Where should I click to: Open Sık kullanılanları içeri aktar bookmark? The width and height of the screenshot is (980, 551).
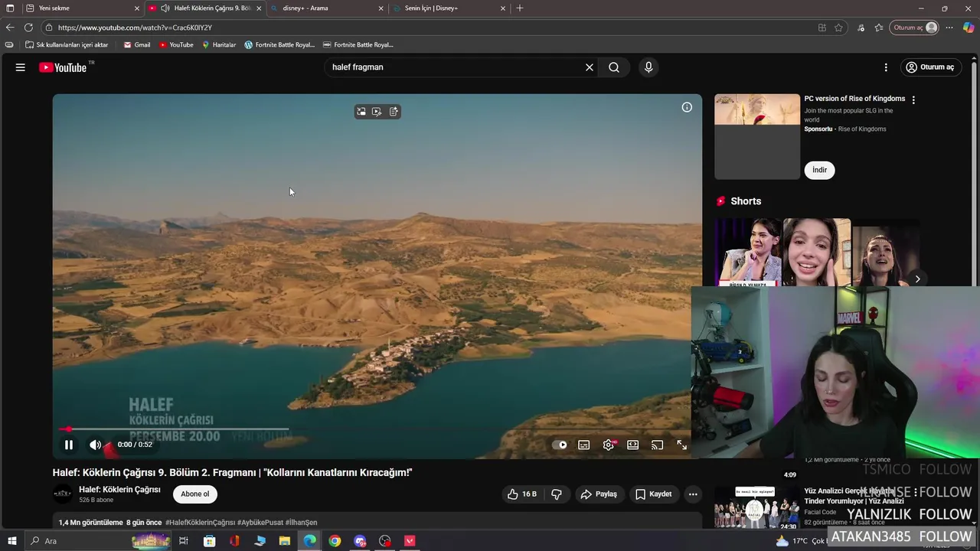(67, 45)
